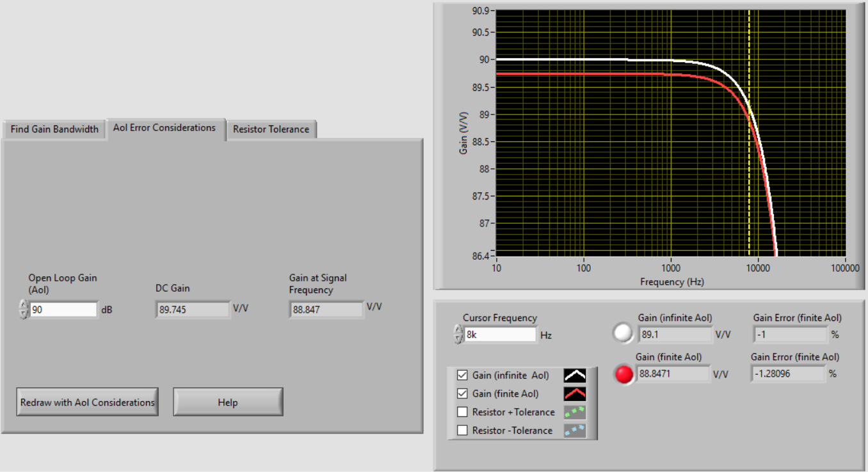Click the Cursor Frequency stepper arrows
The image size is (868, 472).
[458, 334]
